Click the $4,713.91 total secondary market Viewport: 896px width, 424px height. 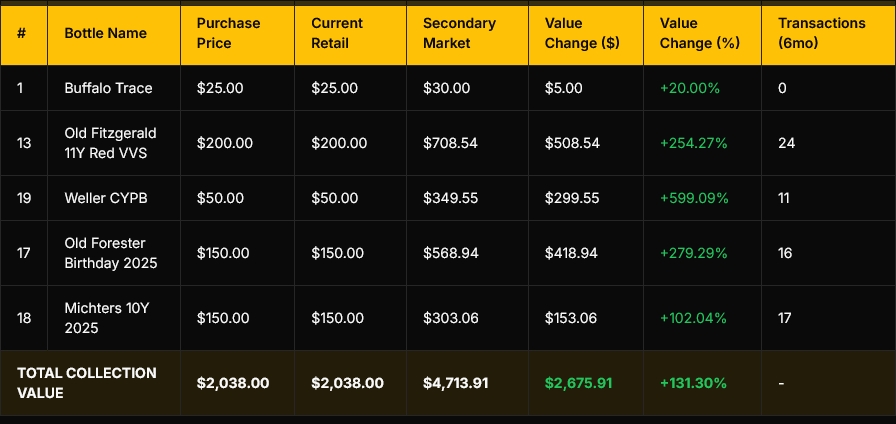[456, 383]
